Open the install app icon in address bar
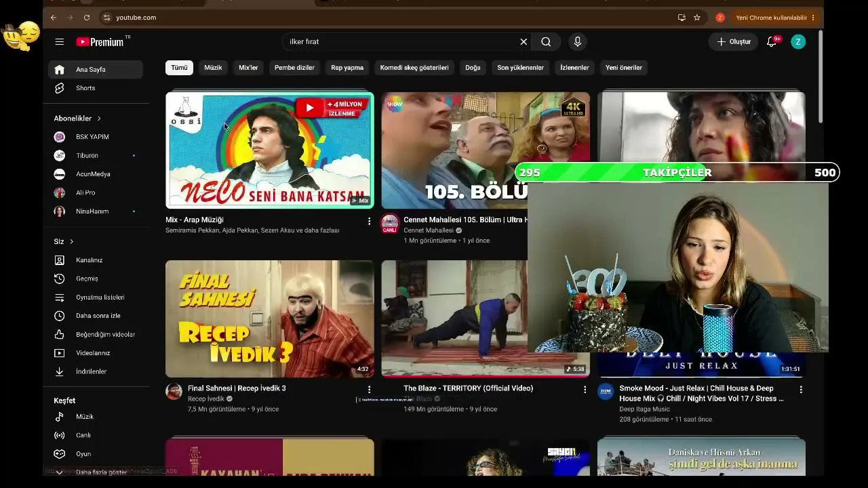868x488 pixels. (x=682, y=18)
